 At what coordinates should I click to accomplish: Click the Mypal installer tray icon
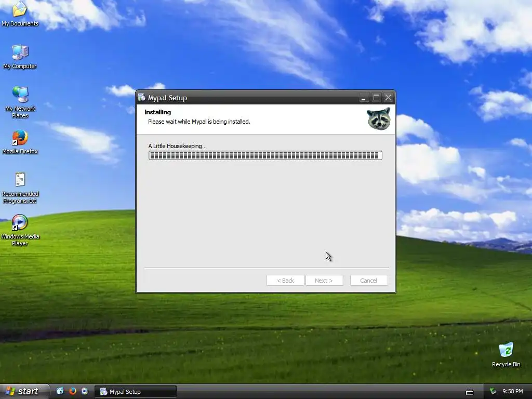click(x=493, y=392)
